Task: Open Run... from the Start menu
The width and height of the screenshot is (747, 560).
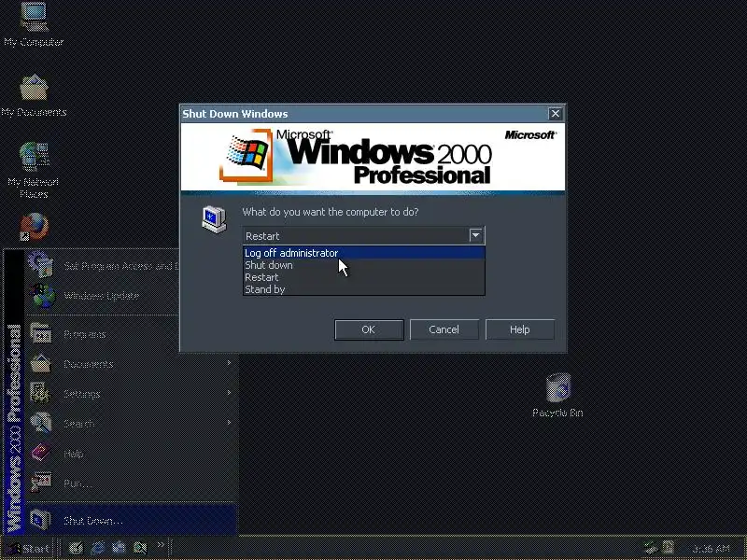Action: click(132, 483)
